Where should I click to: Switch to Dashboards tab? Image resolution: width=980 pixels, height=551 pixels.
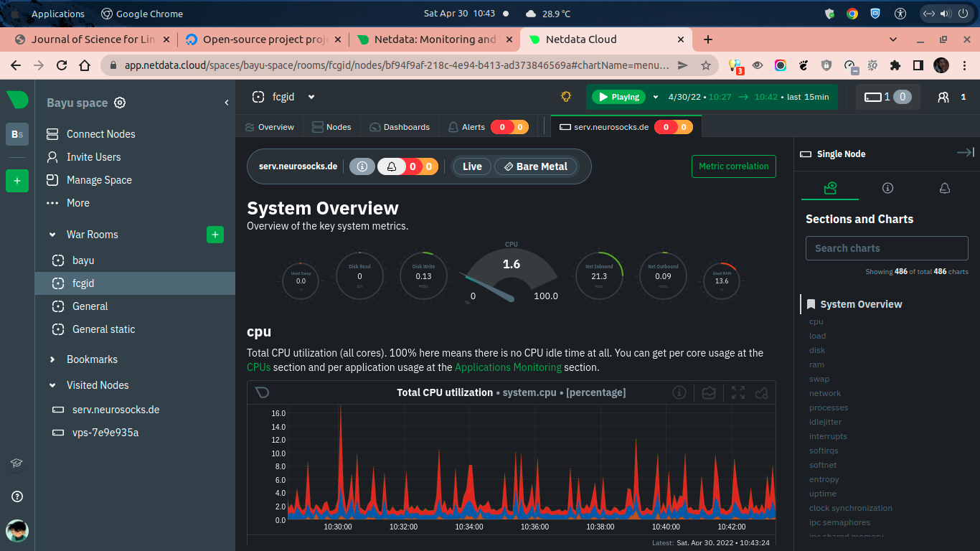coord(400,127)
